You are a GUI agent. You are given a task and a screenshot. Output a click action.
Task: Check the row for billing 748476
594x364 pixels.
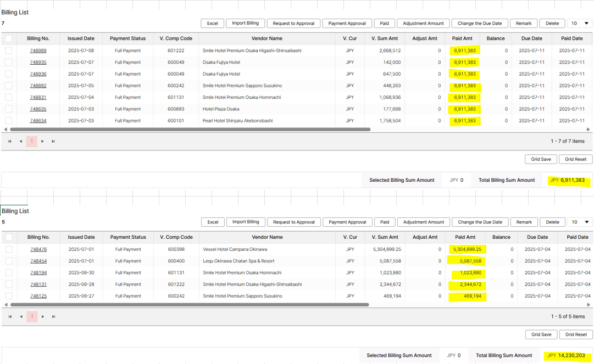pos(9,249)
